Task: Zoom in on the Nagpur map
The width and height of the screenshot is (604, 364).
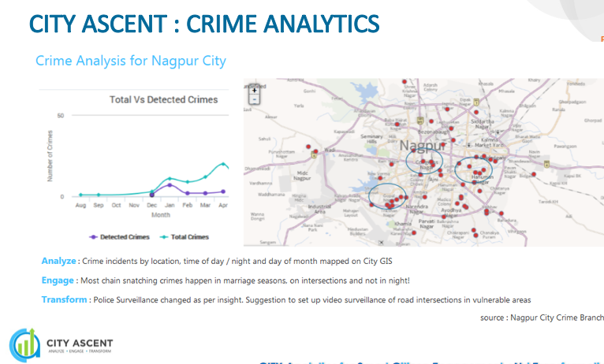Action: click(x=254, y=91)
